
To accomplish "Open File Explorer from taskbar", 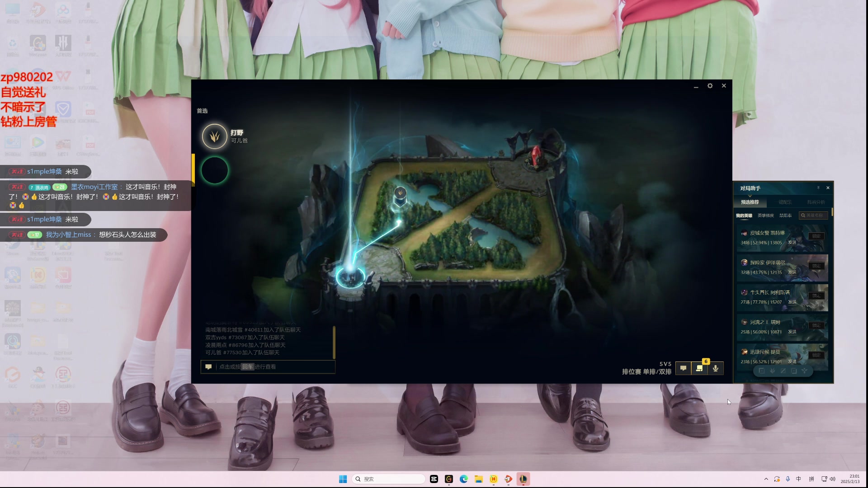I will pyautogui.click(x=479, y=479).
